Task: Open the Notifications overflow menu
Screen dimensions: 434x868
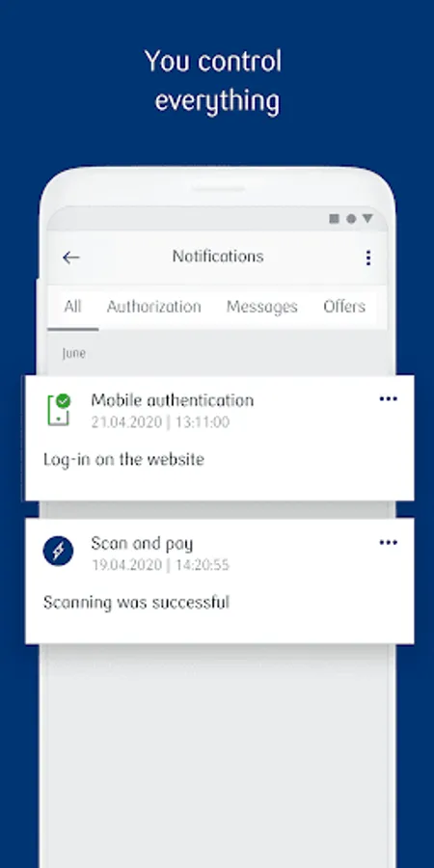Action: [368, 258]
